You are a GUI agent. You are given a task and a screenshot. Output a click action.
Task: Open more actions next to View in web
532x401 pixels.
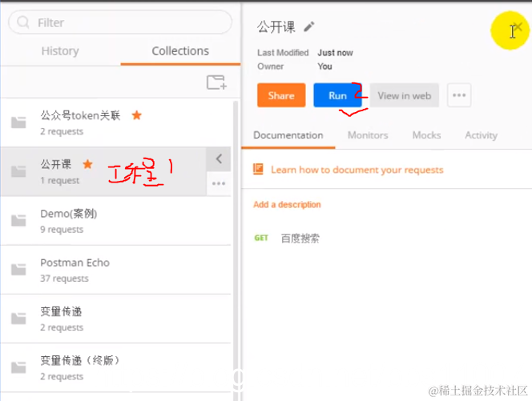coord(459,95)
